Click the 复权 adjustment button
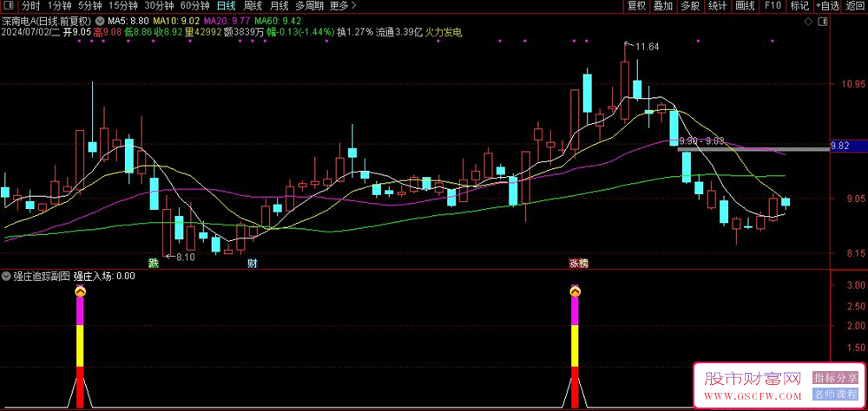 636,6
